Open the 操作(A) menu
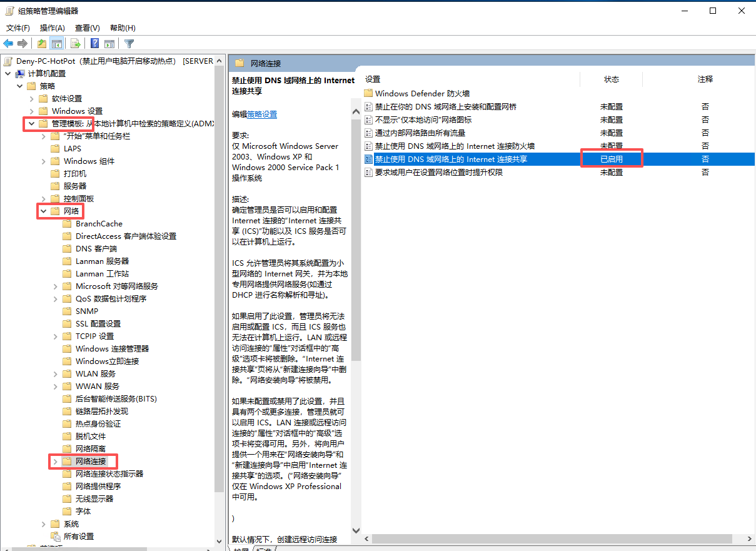 53,28
